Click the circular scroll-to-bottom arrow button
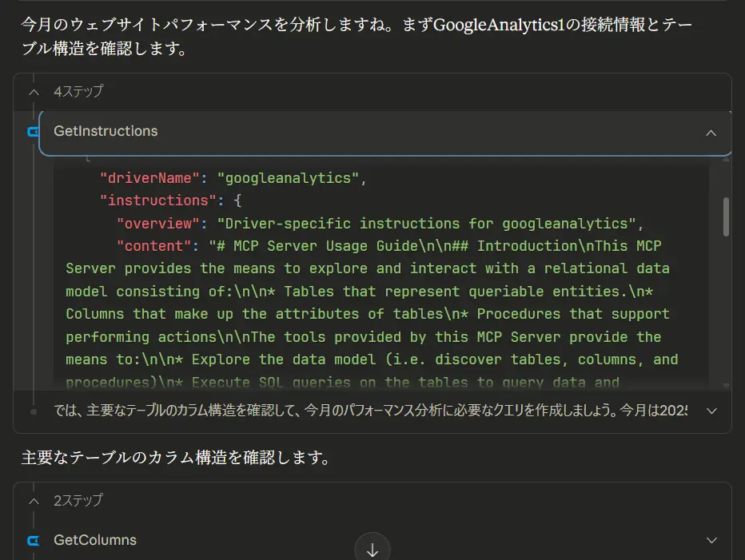This screenshot has height=560, width=745. tap(372, 548)
